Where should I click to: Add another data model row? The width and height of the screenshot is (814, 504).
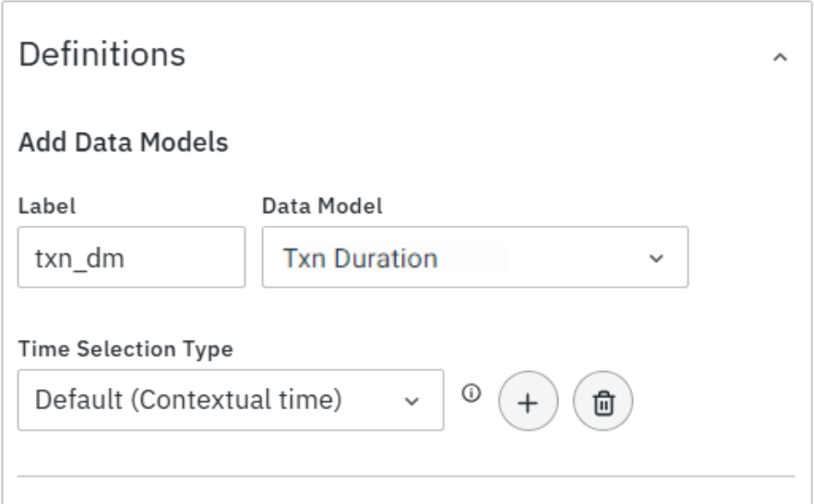tap(528, 401)
